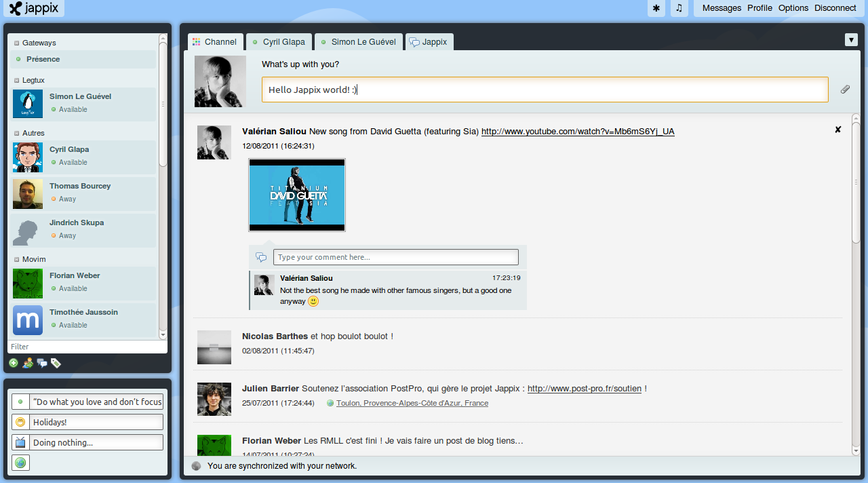Click the David Guetta video thumbnail
The image size is (868, 483).
[297, 195]
